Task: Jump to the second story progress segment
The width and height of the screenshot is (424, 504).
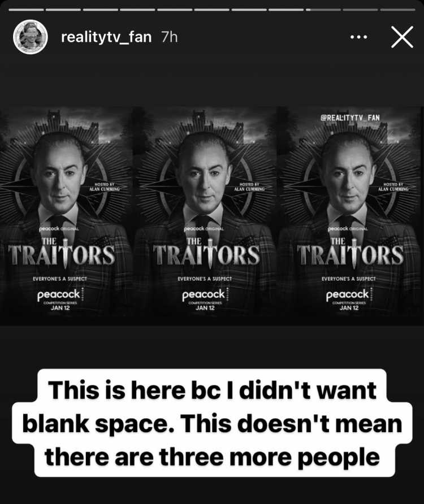Action: pyautogui.click(x=63, y=10)
